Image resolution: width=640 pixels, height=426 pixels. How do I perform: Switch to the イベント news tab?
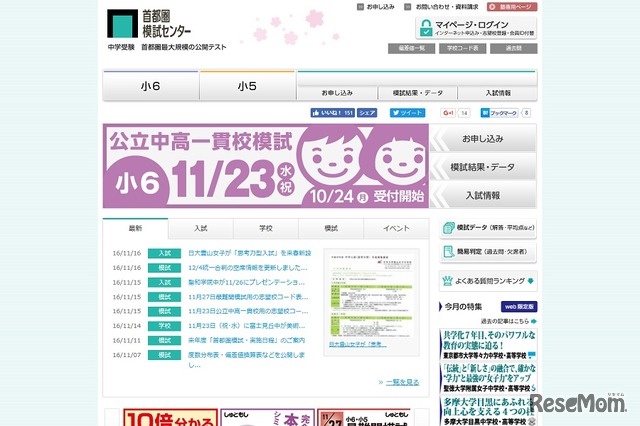(396, 229)
